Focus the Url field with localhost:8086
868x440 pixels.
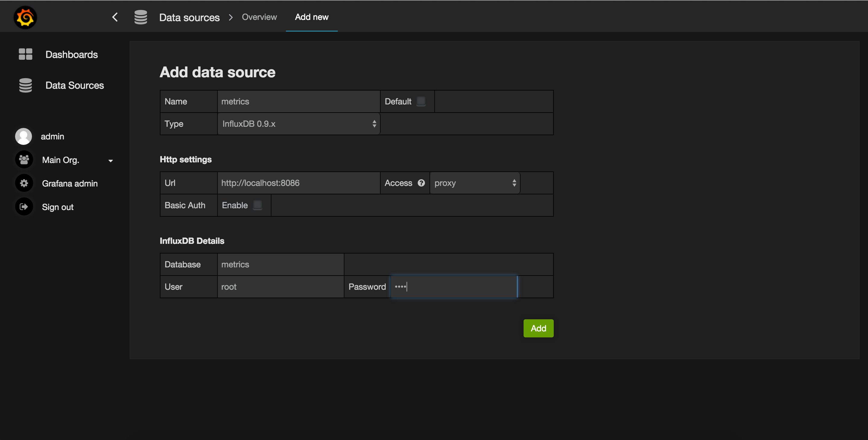point(299,183)
